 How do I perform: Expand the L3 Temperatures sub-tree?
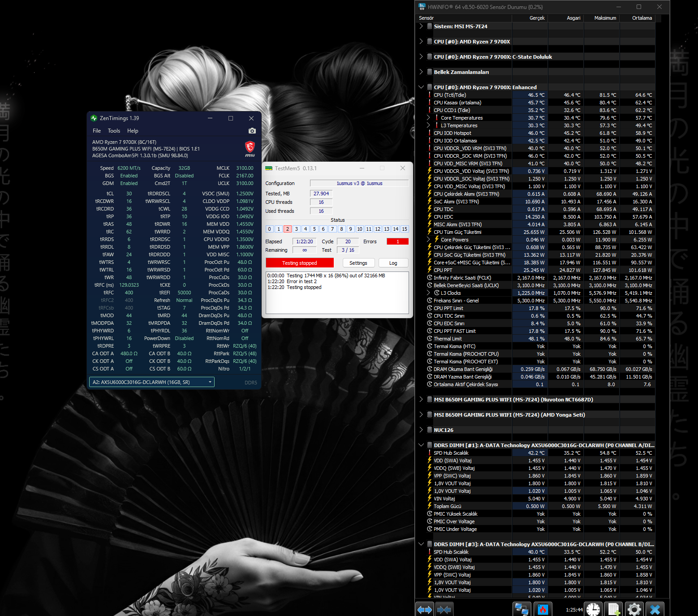point(428,125)
